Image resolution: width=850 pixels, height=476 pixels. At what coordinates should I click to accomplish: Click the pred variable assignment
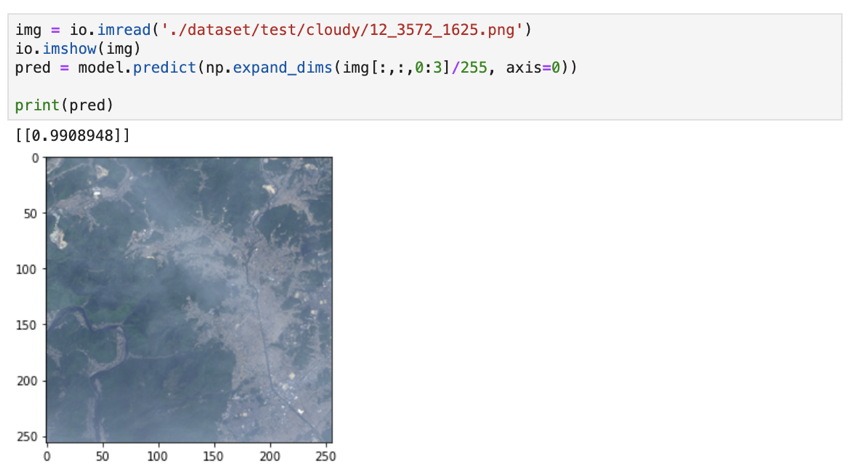pos(33,68)
